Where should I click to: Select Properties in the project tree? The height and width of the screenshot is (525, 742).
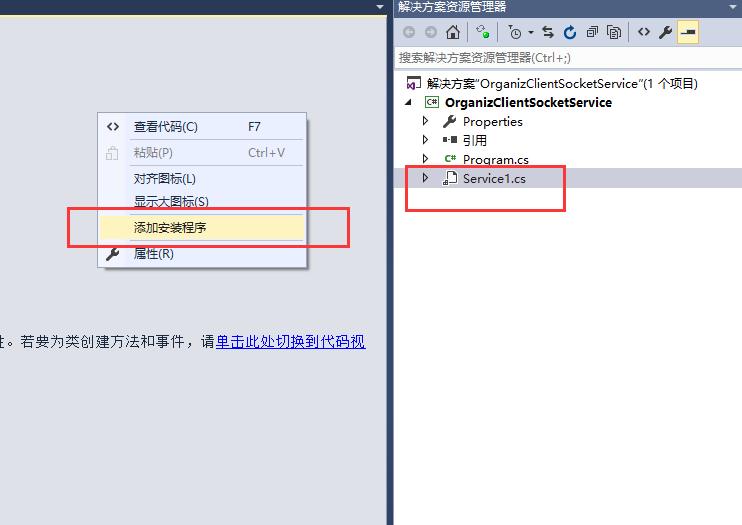(493, 122)
